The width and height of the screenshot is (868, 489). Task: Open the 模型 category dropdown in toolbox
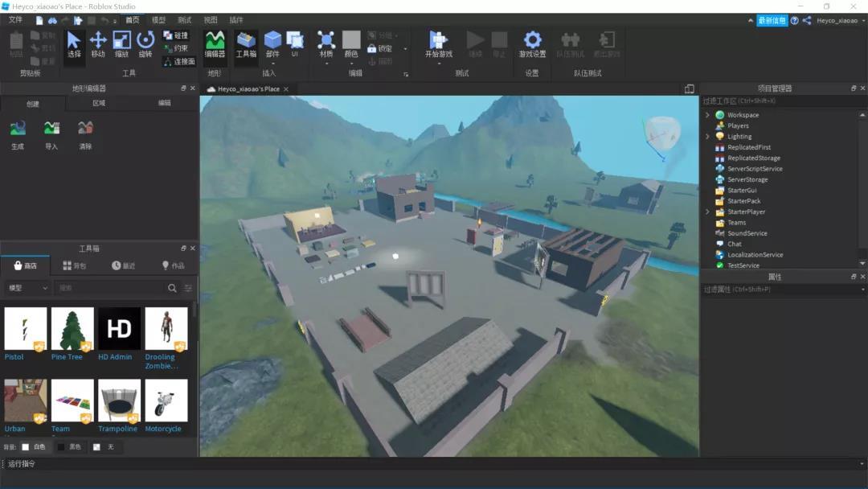pos(27,288)
